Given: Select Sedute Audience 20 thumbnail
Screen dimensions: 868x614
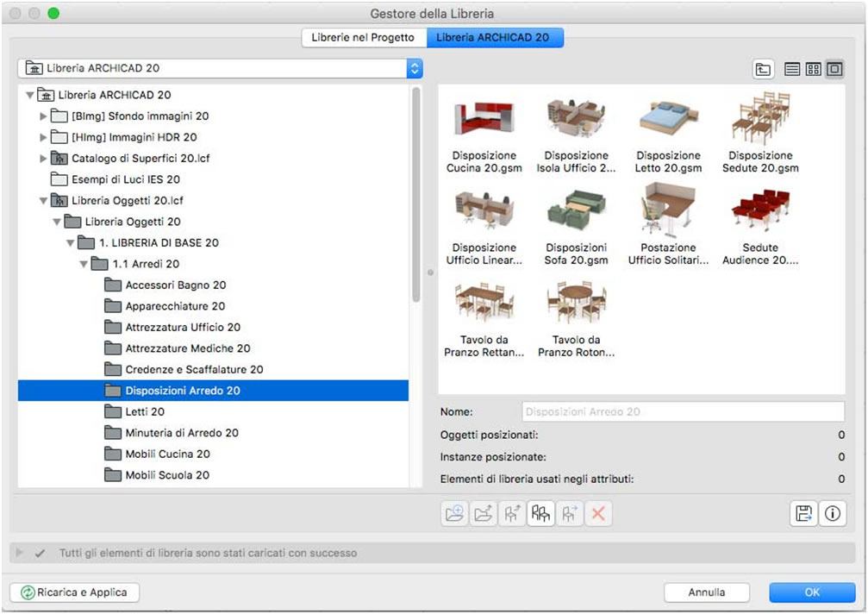Looking at the screenshot, I should click(x=760, y=227).
